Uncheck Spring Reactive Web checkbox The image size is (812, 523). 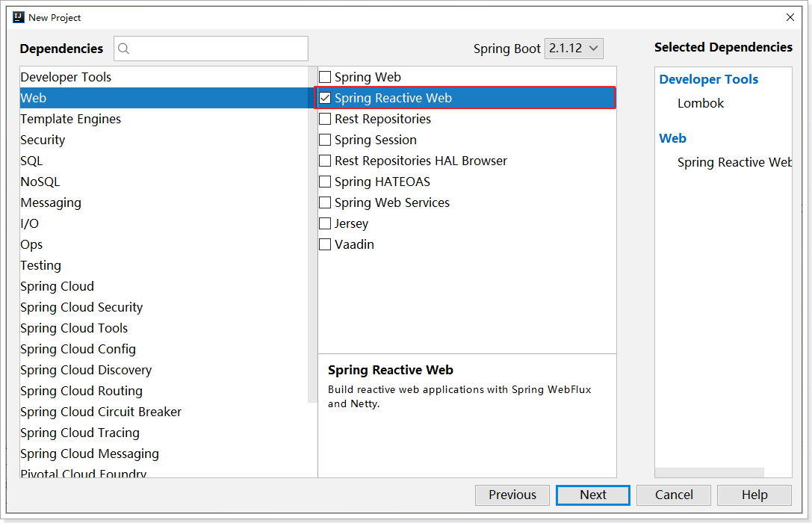point(325,98)
